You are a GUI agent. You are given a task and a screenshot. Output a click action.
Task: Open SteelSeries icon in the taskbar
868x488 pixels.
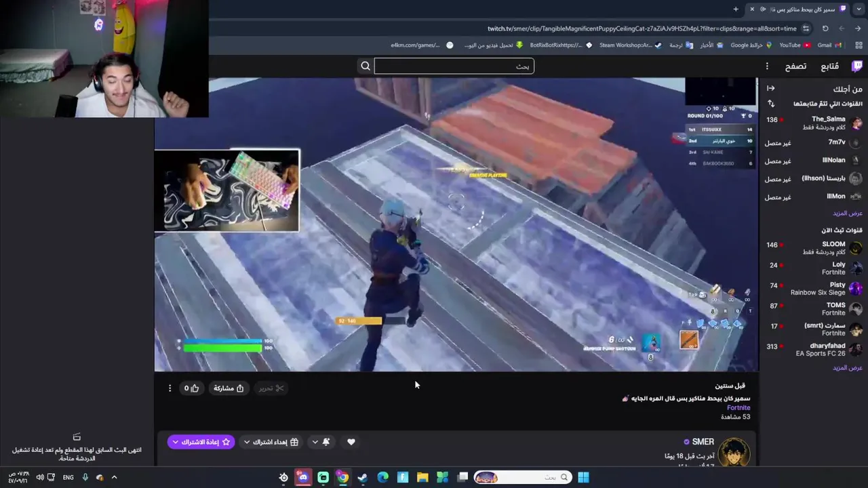(x=283, y=477)
